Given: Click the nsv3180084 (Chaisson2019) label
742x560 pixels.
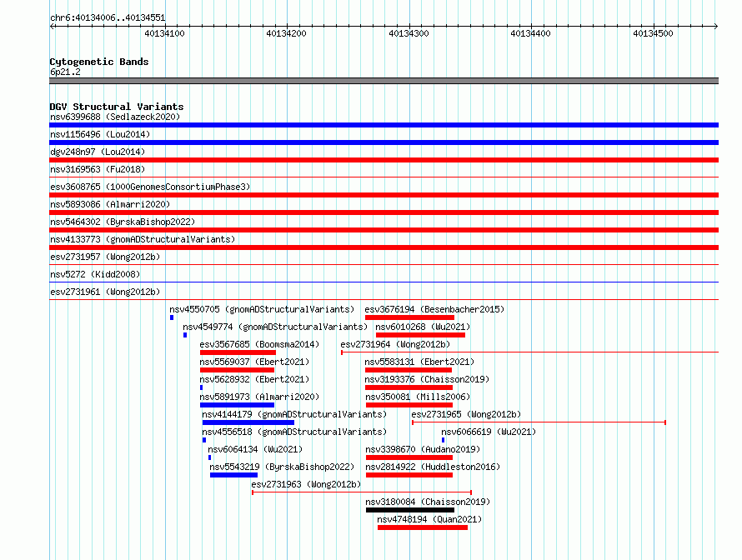Looking at the screenshot, I should [428, 502].
